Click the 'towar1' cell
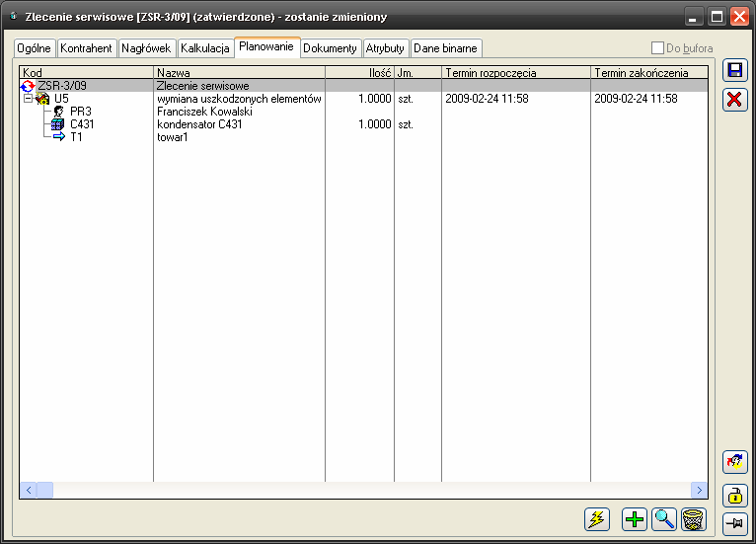The width and height of the screenshot is (756, 544). coord(172,137)
